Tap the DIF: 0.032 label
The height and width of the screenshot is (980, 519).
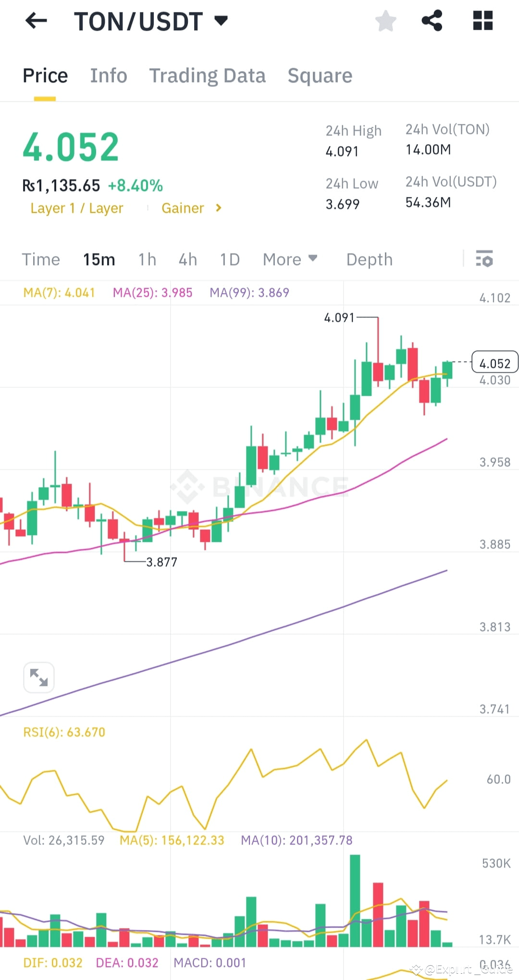click(x=53, y=963)
